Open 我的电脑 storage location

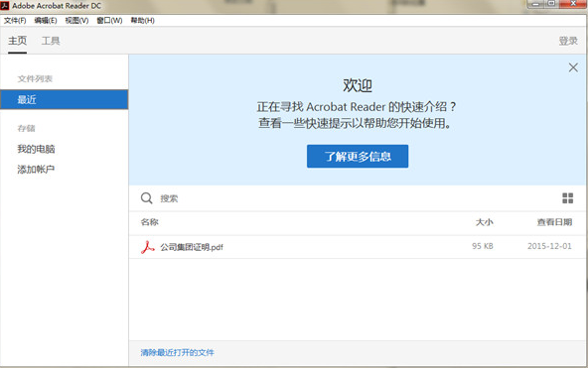pos(36,149)
